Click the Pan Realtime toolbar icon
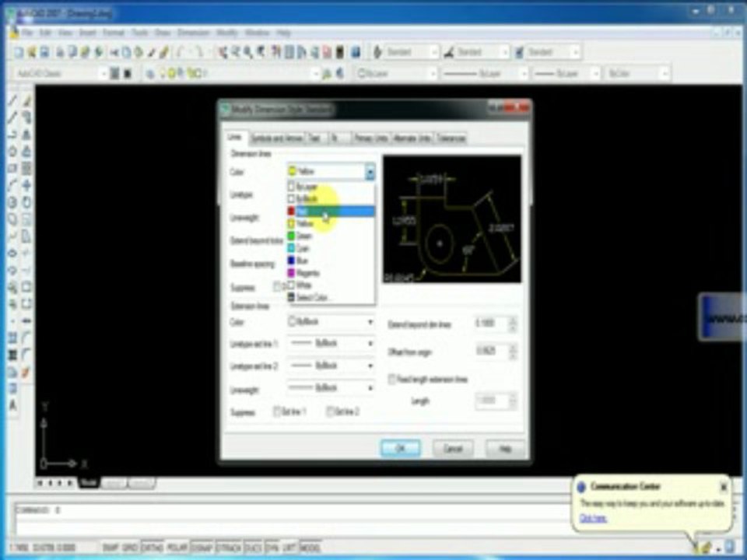747x560 pixels. pos(223,52)
